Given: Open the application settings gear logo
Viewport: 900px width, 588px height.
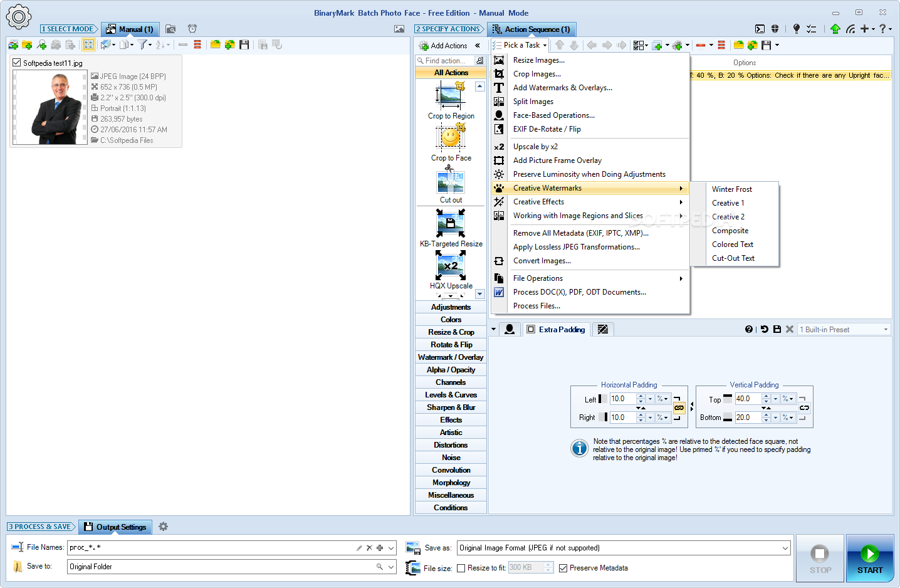Looking at the screenshot, I should tap(18, 17).
